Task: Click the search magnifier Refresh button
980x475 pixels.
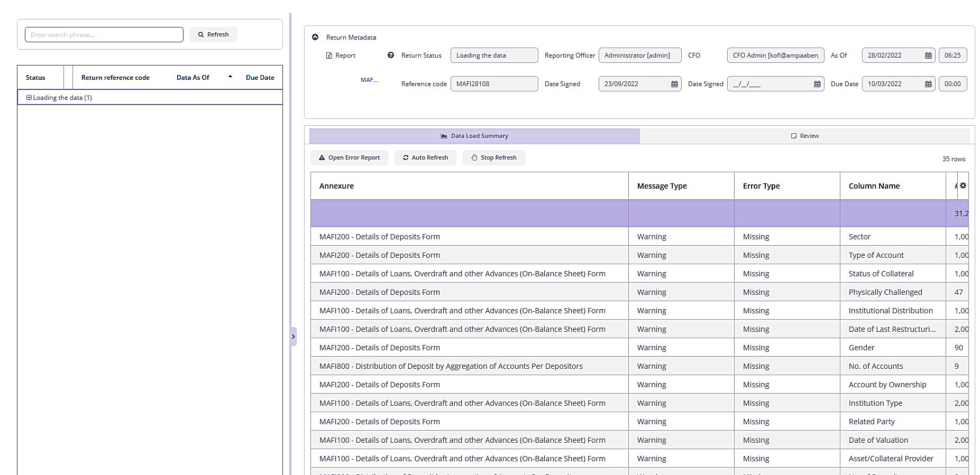Action: (x=213, y=35)
